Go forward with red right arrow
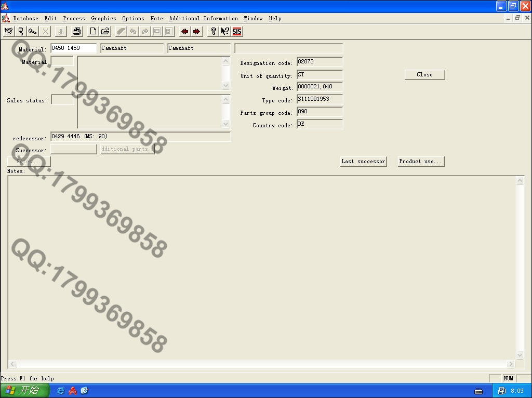The image size is (532, 398). pos(196,32)
